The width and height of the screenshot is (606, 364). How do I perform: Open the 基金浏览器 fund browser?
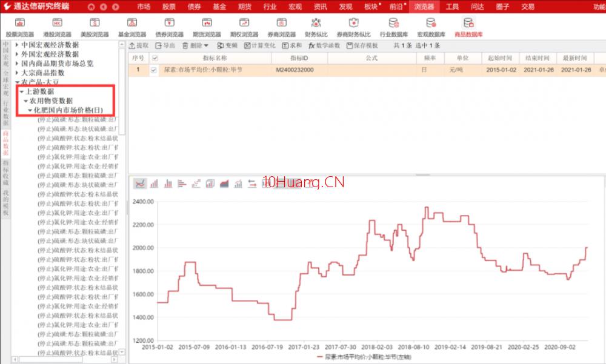click(132, 27)
